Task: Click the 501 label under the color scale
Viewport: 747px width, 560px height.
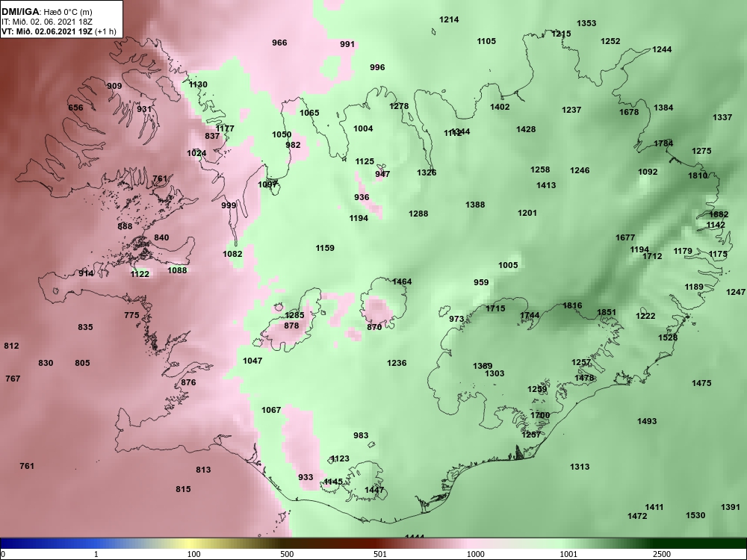Action: [379, 554]
